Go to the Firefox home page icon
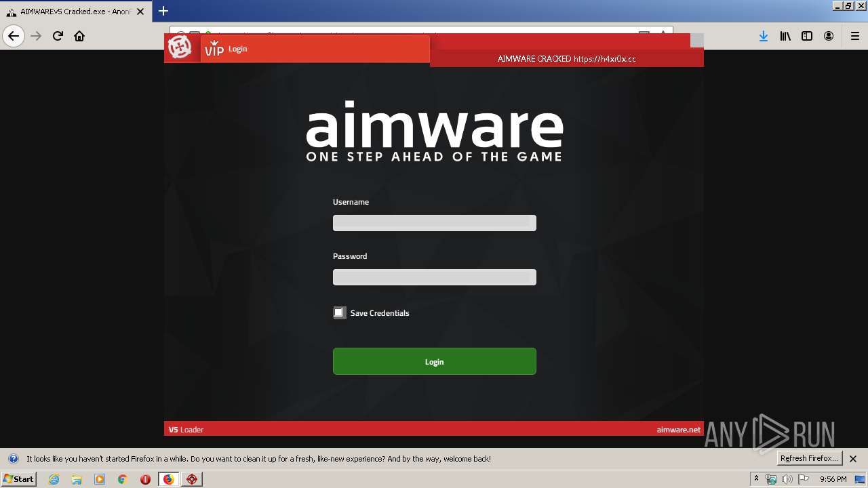Screen dimensions: 868x488 pos(79,36)
